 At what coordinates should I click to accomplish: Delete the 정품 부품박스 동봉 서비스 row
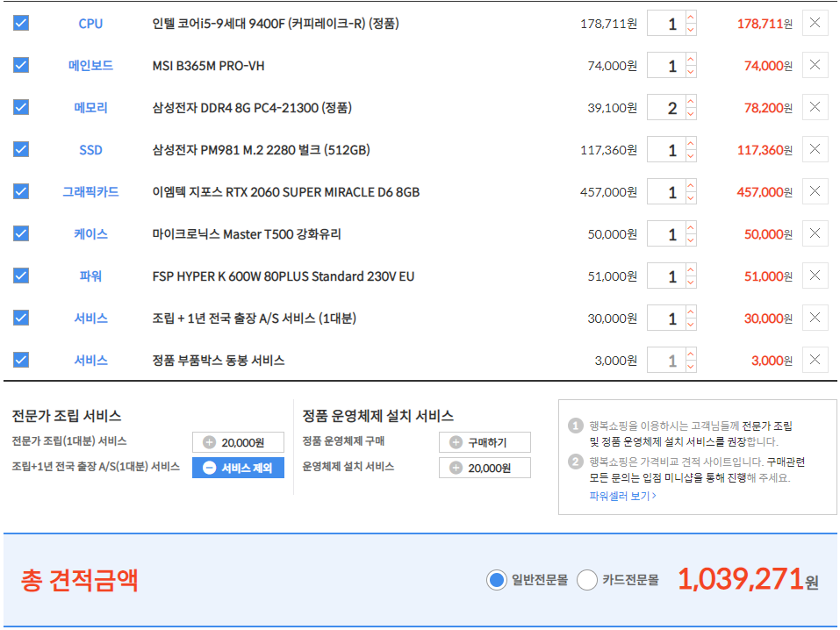[815, 360]
